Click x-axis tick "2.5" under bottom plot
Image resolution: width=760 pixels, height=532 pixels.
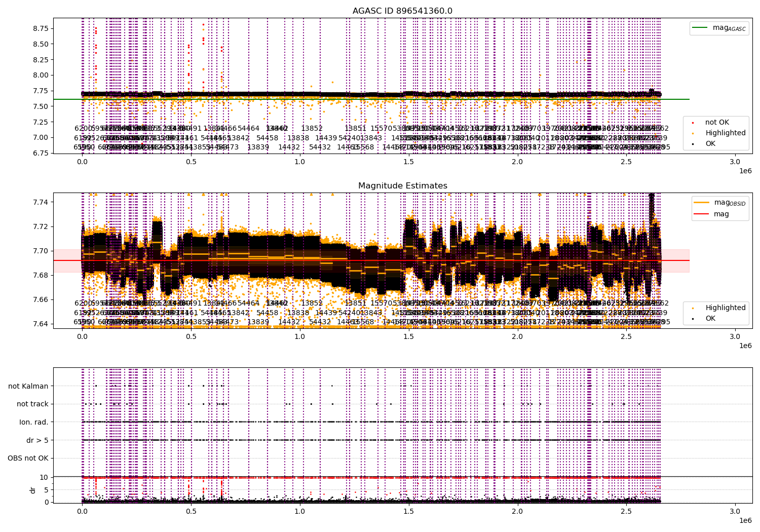(x=626, y=512)
